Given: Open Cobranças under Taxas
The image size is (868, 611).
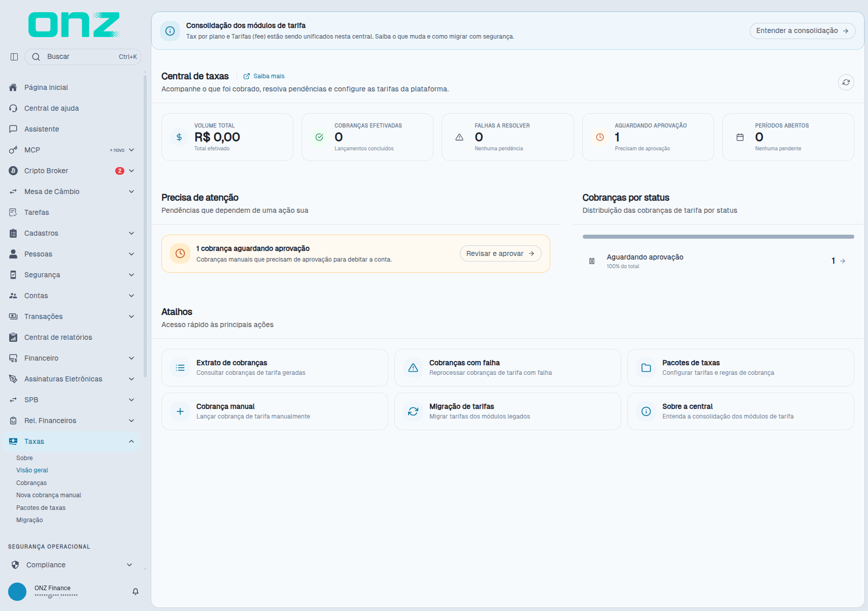Looking at the screenshot, I should point(31,483).
